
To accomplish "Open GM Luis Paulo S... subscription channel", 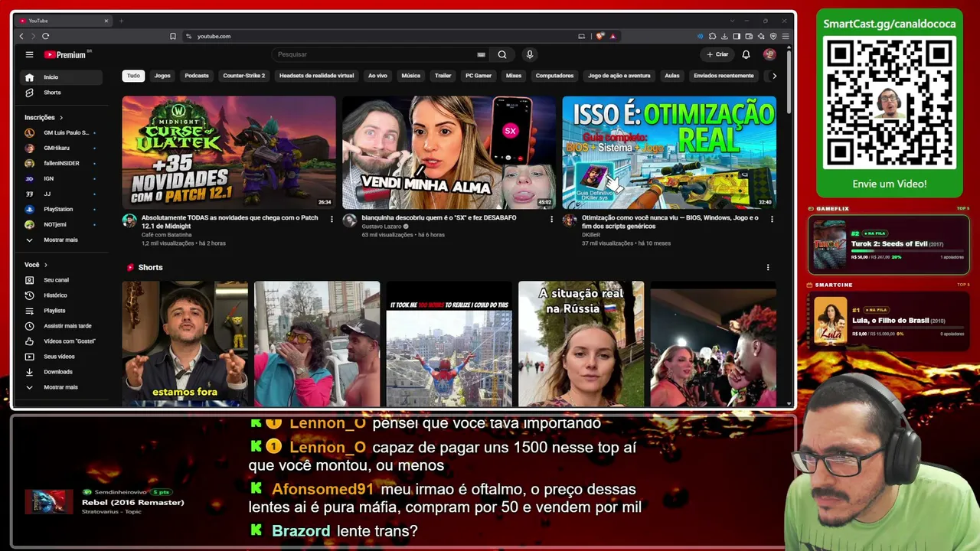I will pos(61,133).
